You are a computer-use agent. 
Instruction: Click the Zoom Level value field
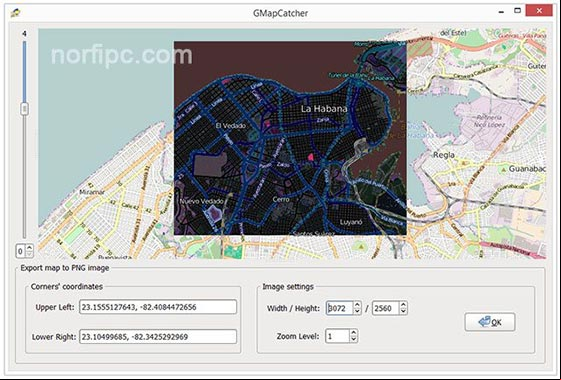point(337,336)
